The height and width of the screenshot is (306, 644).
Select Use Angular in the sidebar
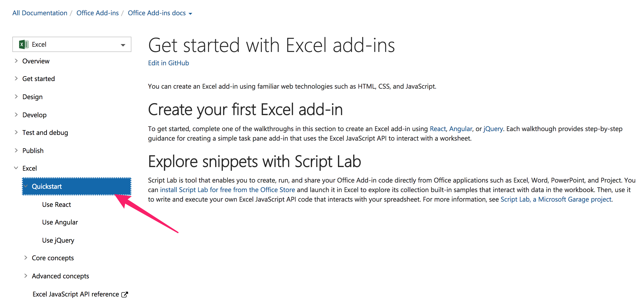[60, 222]
